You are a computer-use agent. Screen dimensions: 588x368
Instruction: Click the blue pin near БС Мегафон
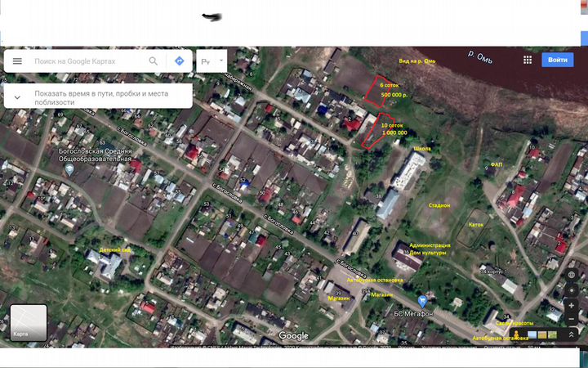pos(422,302)
